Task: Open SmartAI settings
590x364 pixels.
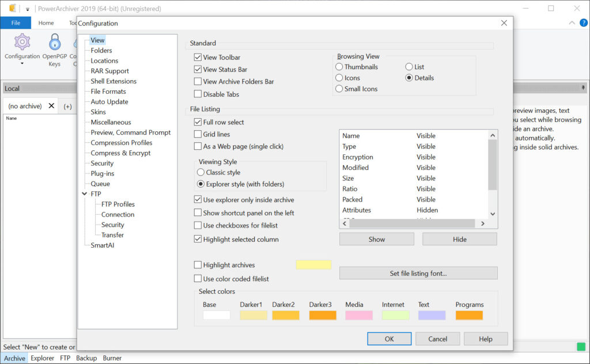Action: point(103,245)
